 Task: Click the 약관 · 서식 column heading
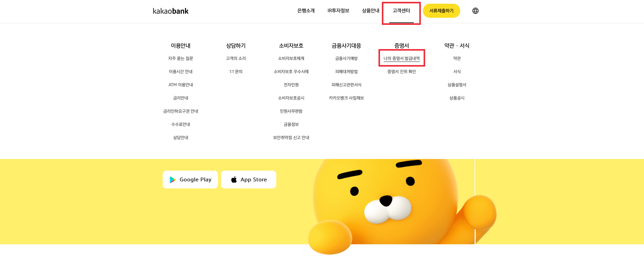pyautogui.click(x=457, y=46)
